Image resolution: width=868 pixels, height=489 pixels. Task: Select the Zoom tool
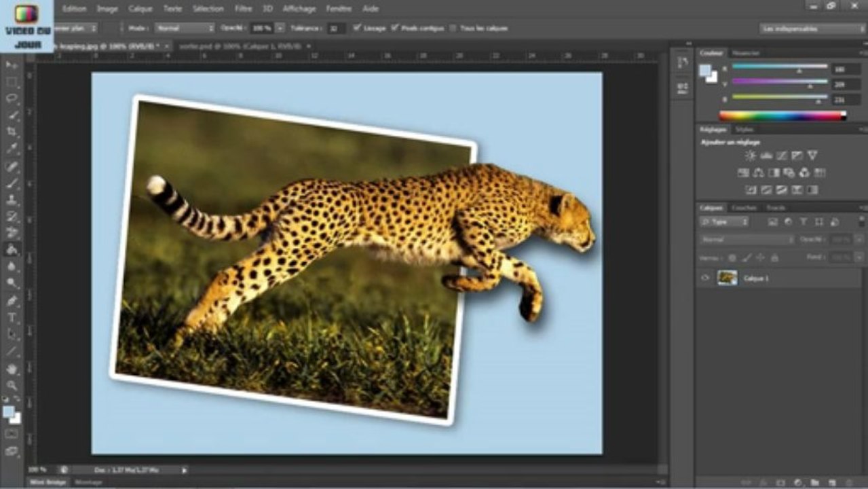(x=12, y=385)
